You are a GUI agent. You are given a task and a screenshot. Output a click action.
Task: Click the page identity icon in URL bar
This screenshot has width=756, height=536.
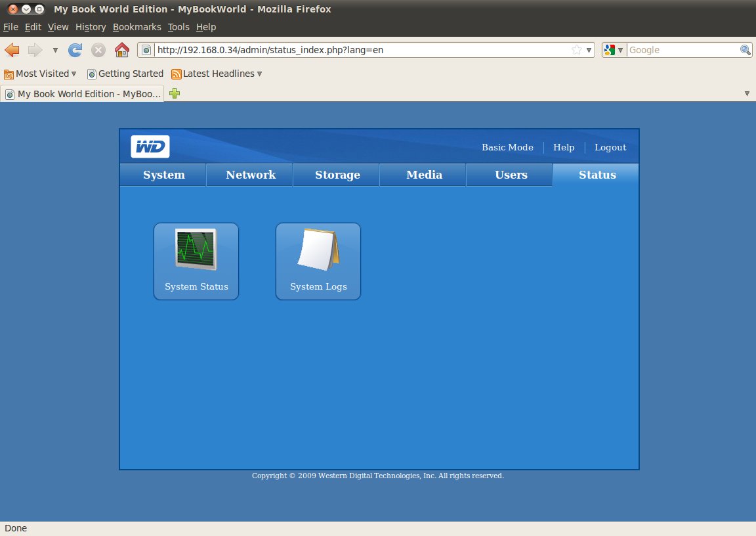coord(146,50)
